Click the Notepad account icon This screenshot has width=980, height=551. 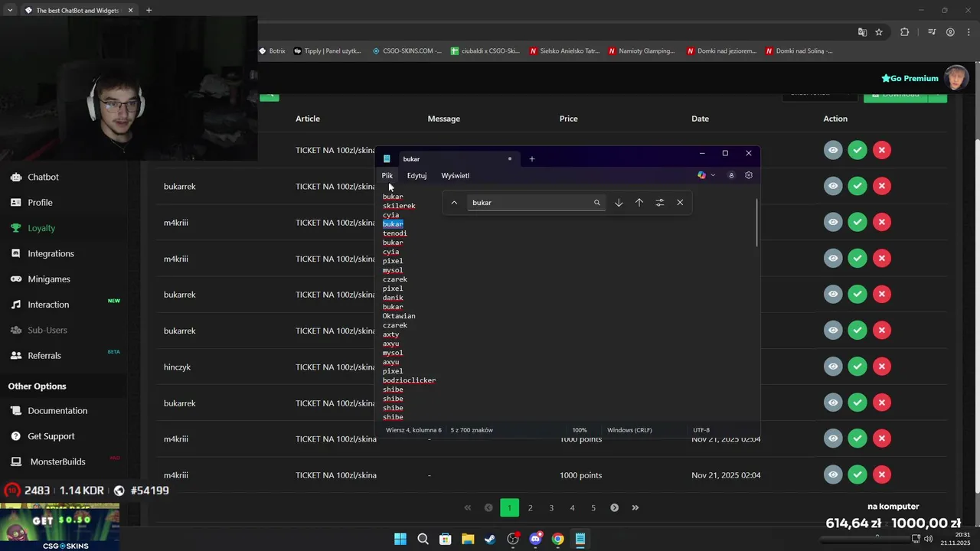point(731,175)
